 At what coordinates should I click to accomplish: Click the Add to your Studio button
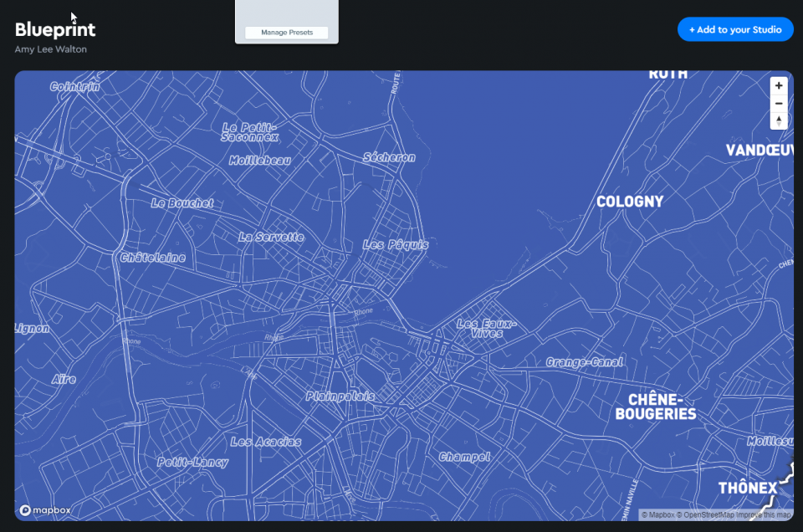coord(735,29)
